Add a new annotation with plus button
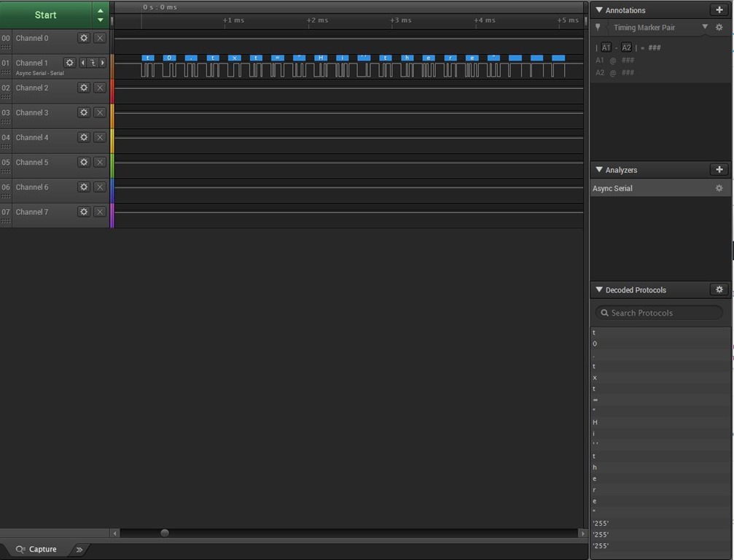The height and width of the screenshot is (560, 734). [719, 10]
